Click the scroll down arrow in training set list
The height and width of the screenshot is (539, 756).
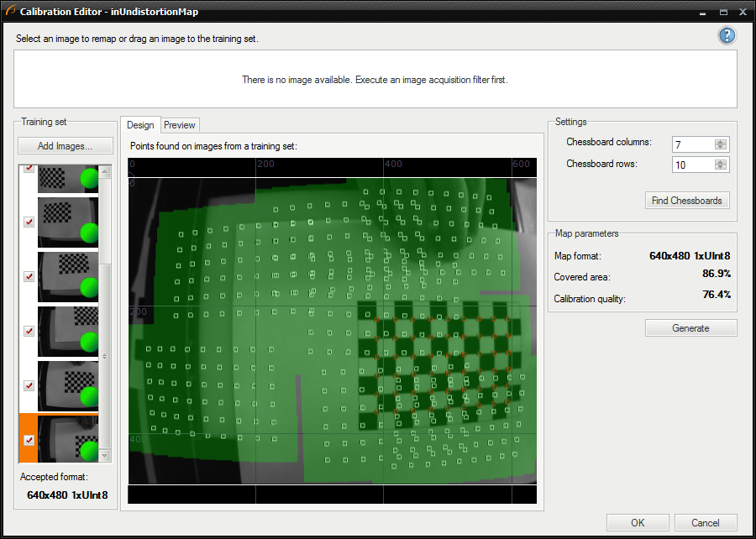(105, 455)
